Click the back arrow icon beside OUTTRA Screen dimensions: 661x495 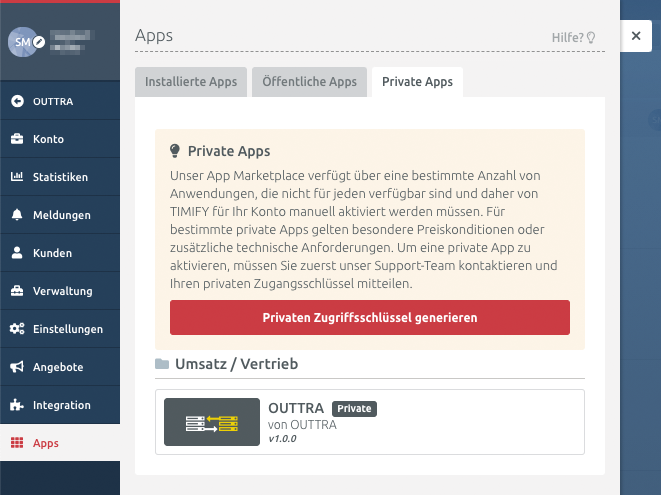pyautogui.click(x=17, y=101)
